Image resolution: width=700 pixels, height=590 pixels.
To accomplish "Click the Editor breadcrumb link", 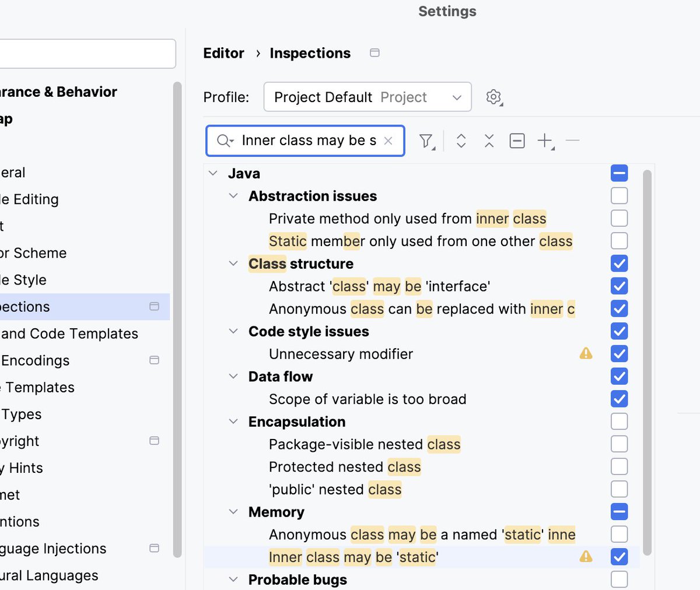I will point(223,53).
